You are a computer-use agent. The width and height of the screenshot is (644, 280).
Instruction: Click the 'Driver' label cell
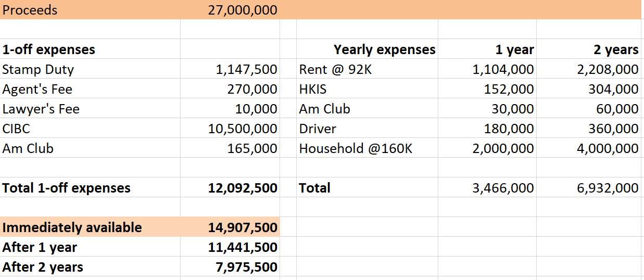pos(367,129)
